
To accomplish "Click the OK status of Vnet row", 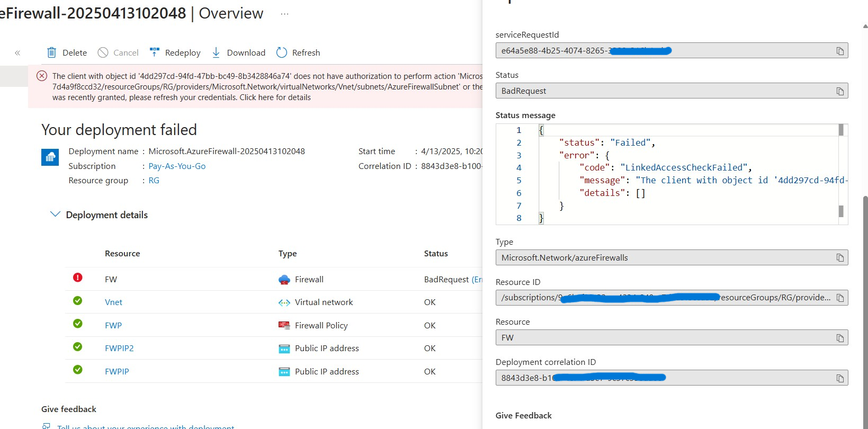I will 429,302.
